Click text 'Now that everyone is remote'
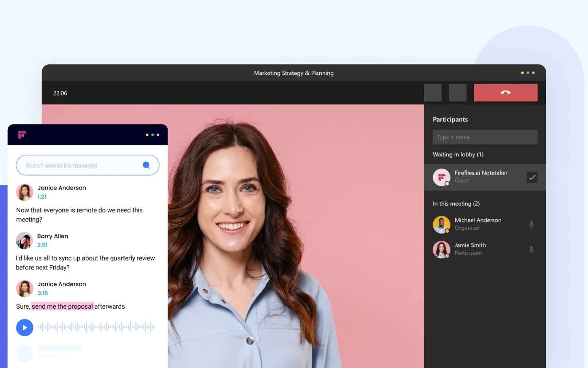 tap(56, 210)
